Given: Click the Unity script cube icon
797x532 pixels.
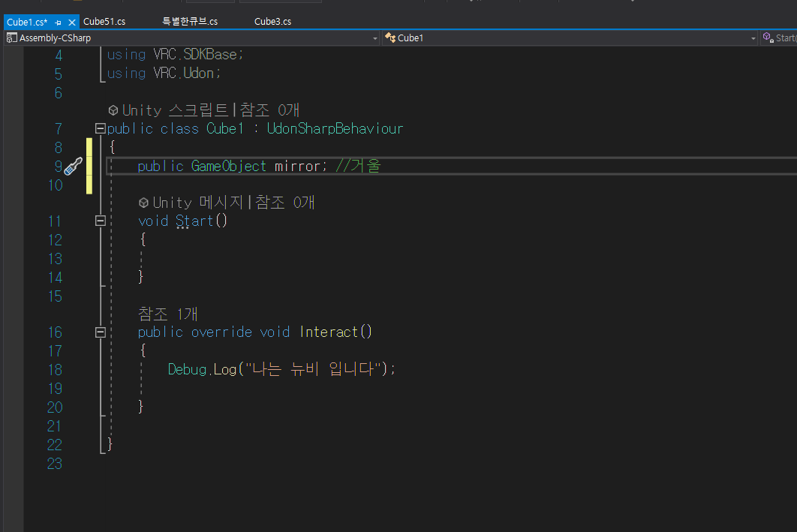Looking at the screenshot, I should (113, 110).
